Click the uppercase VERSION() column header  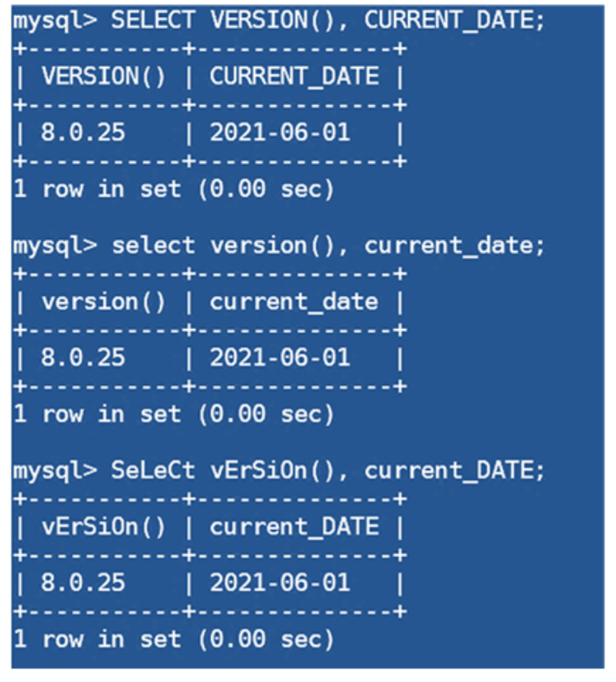click(x=104, y=77)
